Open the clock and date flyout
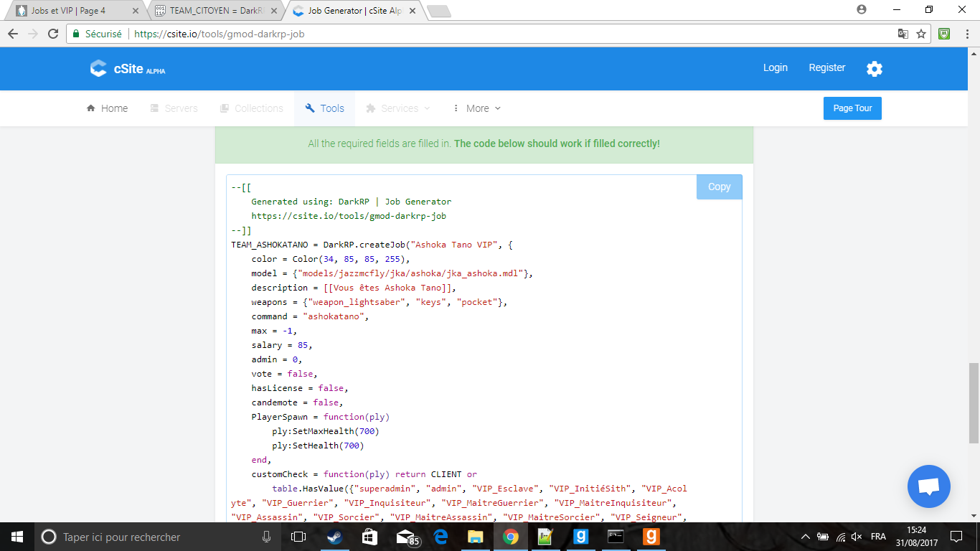The image size is (980, 551). 916,537
